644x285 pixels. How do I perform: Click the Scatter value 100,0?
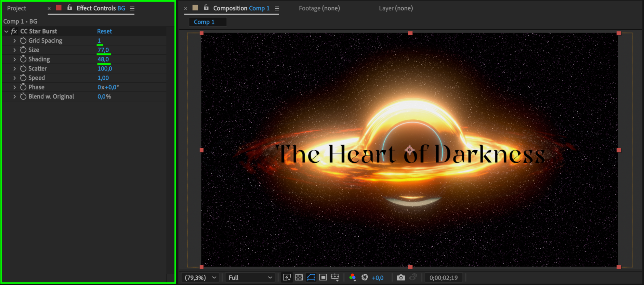(105, 69)
